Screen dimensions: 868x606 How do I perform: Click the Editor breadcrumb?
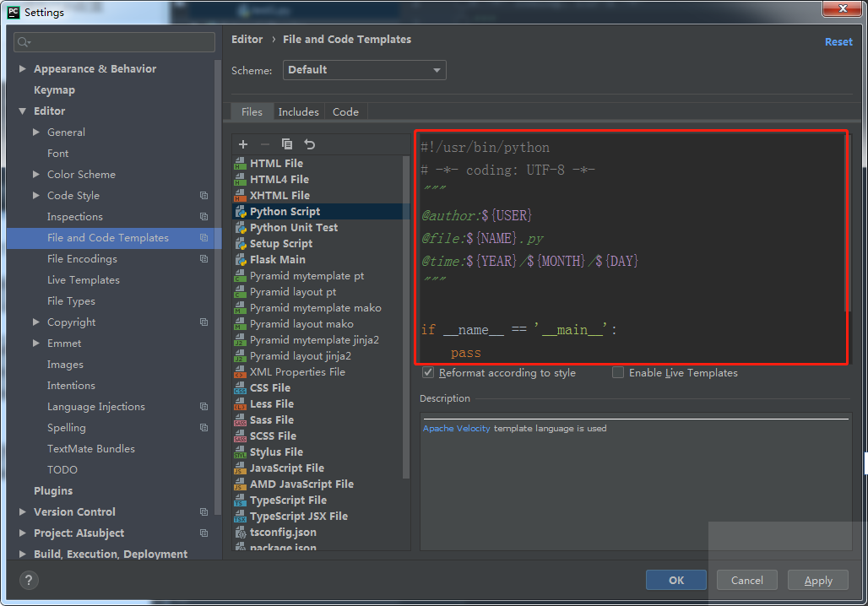click(247, 40)
